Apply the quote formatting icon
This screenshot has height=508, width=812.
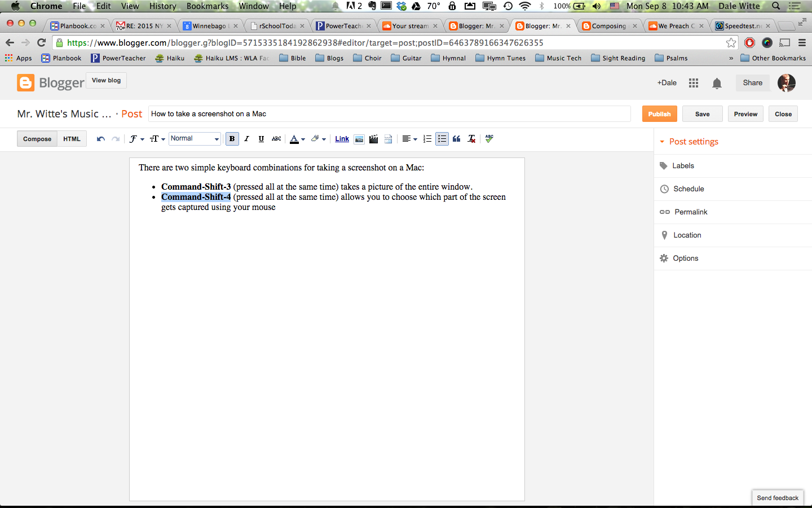click(x=457, y=139)
